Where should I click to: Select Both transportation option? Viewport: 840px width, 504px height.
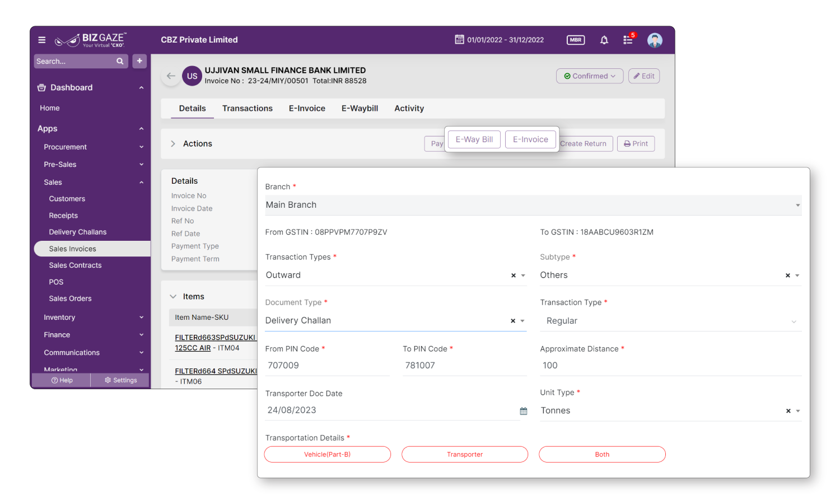tap(602, 454)
